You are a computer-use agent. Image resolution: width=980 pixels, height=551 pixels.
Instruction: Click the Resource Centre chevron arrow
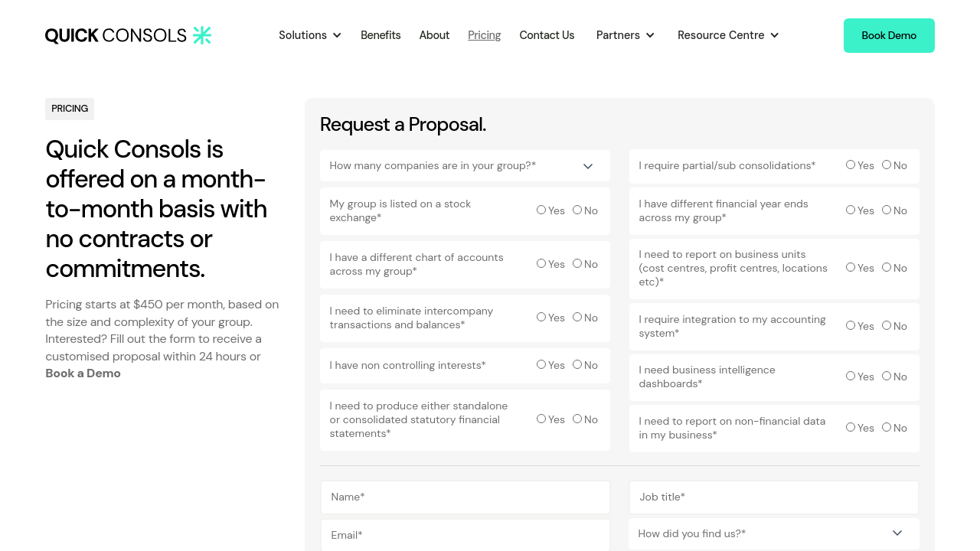pos(774,35)
